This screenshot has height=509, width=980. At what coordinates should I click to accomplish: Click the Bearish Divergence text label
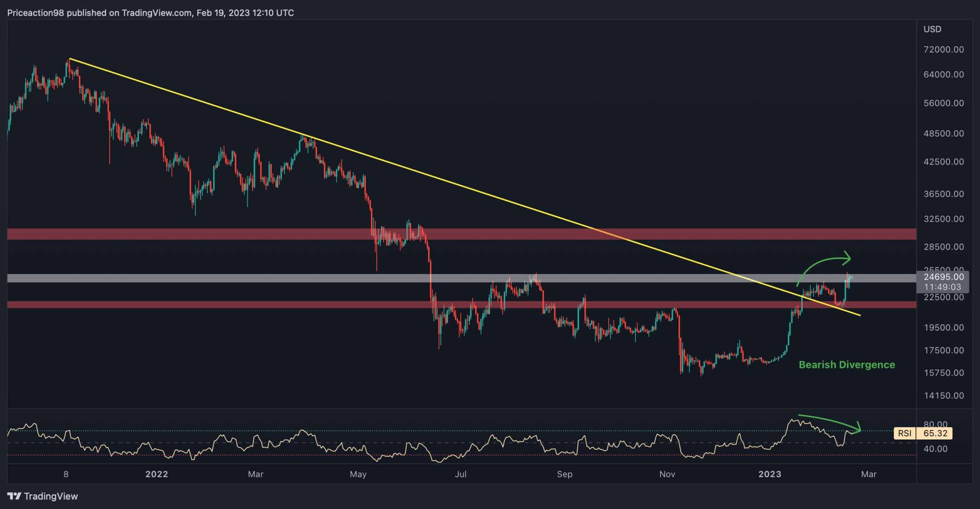click(847, 365)
